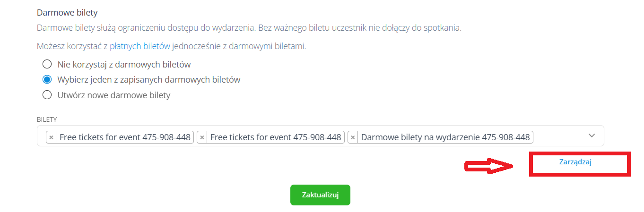
Task: Choose 'Wybierz jeden z zapisanych darmowych biletów' radio
Action: pyautogui.click(x=47, y=79)
